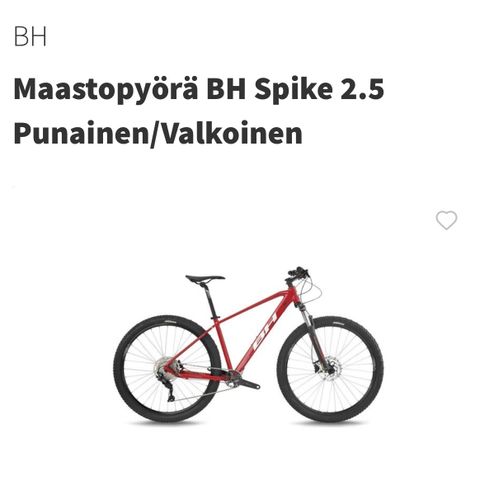This screenshot has height=500, width=480.
Task: Click the black saddle on the bike
Action: [x=205, y=279]
